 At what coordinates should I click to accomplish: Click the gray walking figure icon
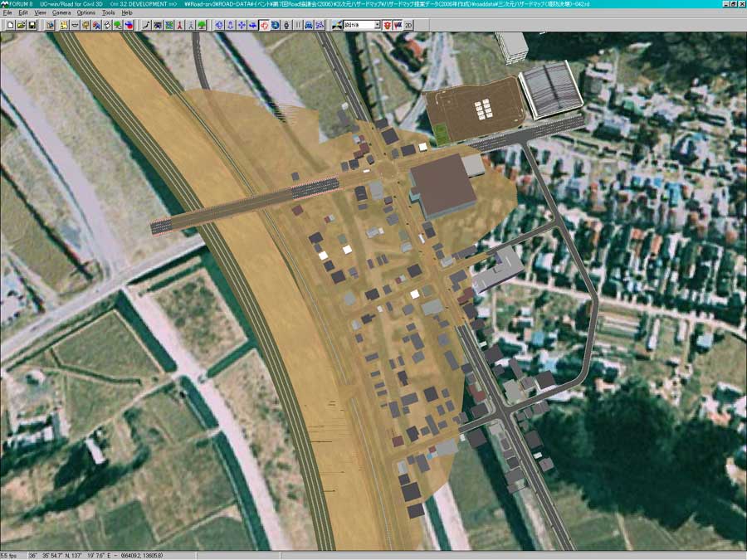(x=191, y=25)
